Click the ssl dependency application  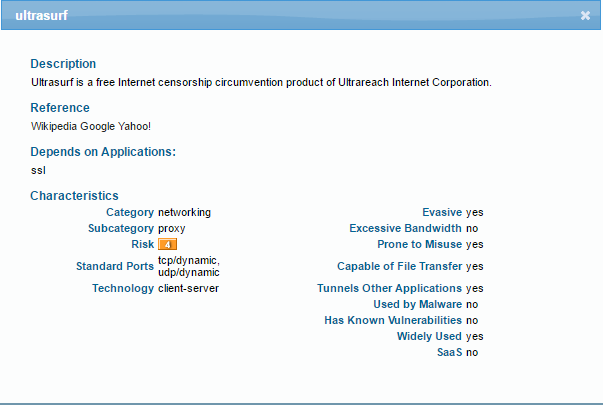point(39,170)
